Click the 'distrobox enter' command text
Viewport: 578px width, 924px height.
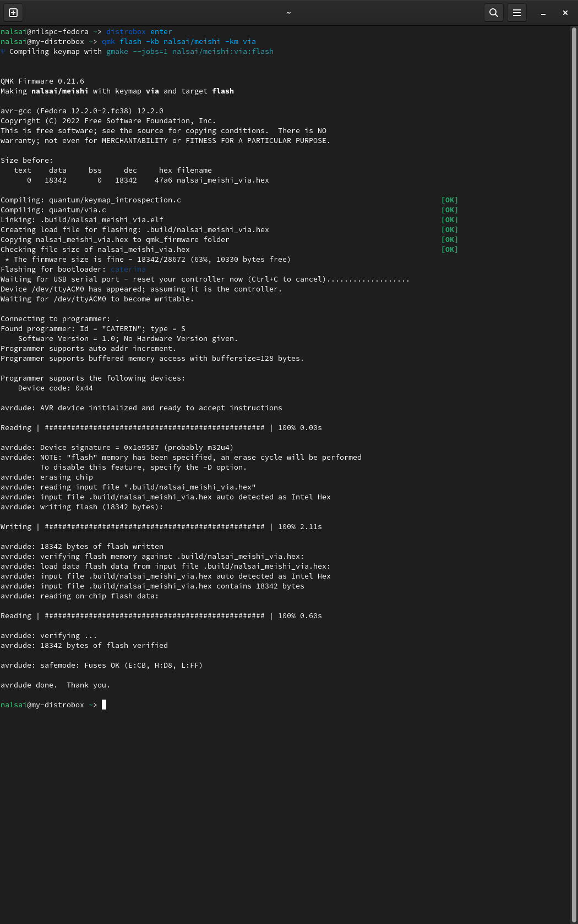139,32
